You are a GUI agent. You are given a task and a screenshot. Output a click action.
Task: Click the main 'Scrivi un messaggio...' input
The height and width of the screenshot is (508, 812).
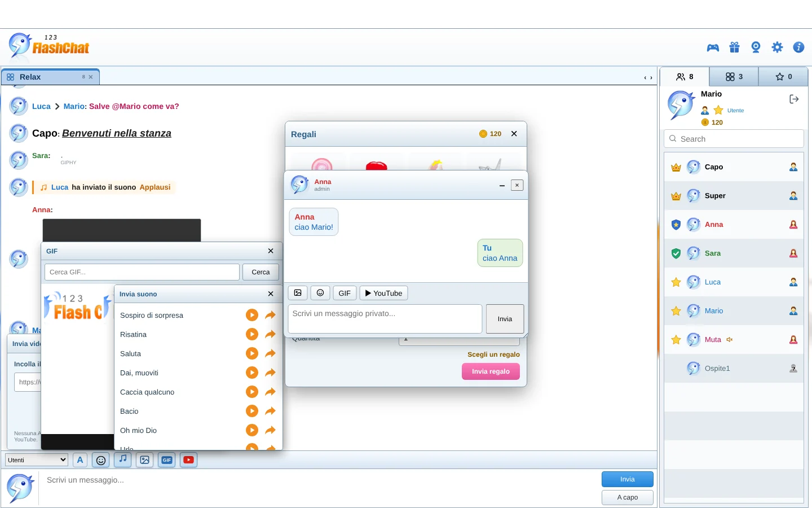coord(319,488)
